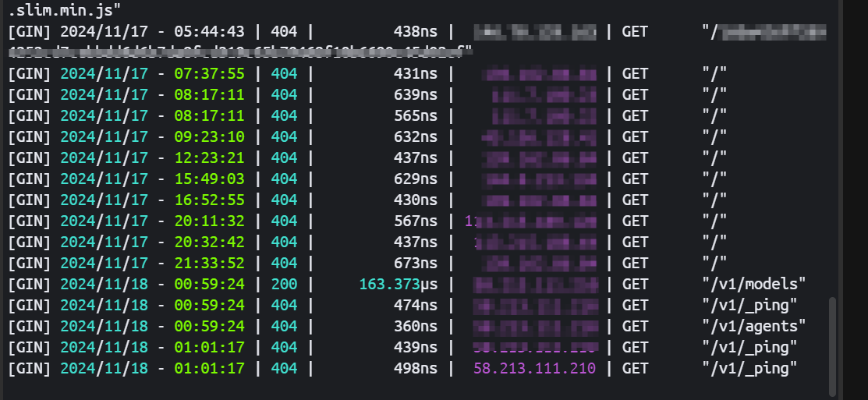Screen dimensions: 868x400
Task: Click the 360ns latency value
Action: coord(416,327)
